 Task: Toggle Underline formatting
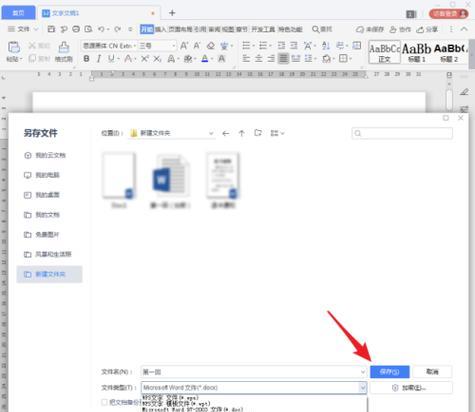(111, 59)
